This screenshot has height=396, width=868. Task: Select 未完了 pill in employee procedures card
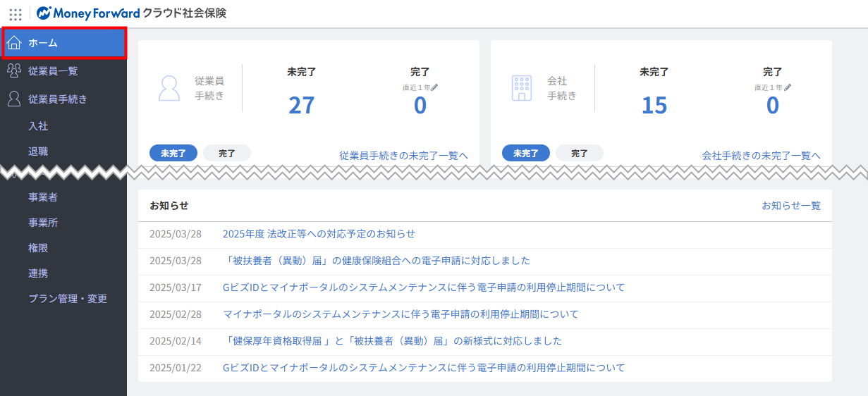pos(173,153)
